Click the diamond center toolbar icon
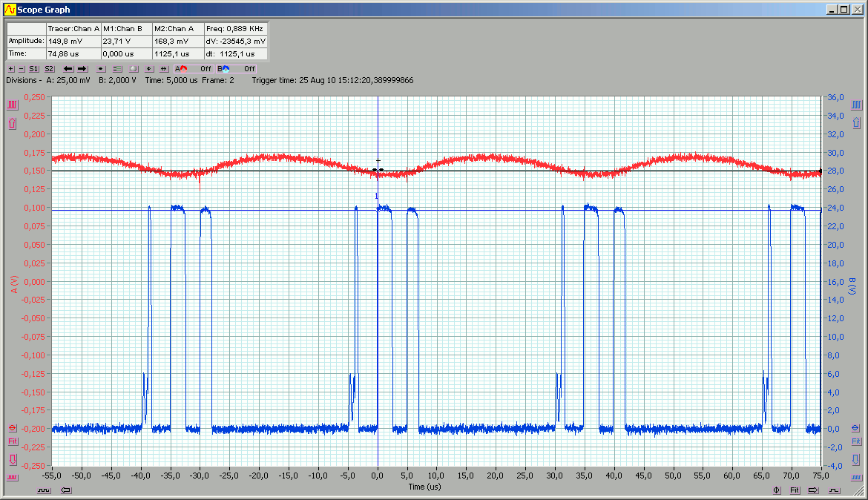Screen dimensions: 868x500 tap(149, 69)
